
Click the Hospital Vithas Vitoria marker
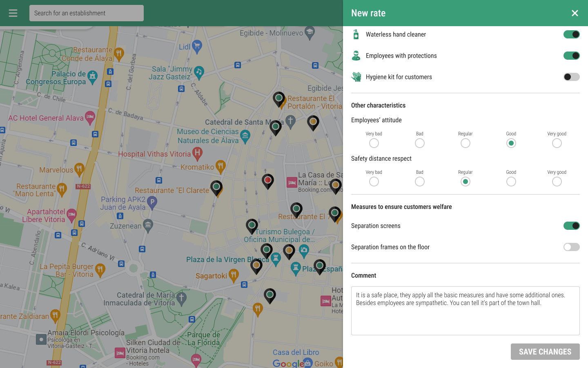point(197,154)
